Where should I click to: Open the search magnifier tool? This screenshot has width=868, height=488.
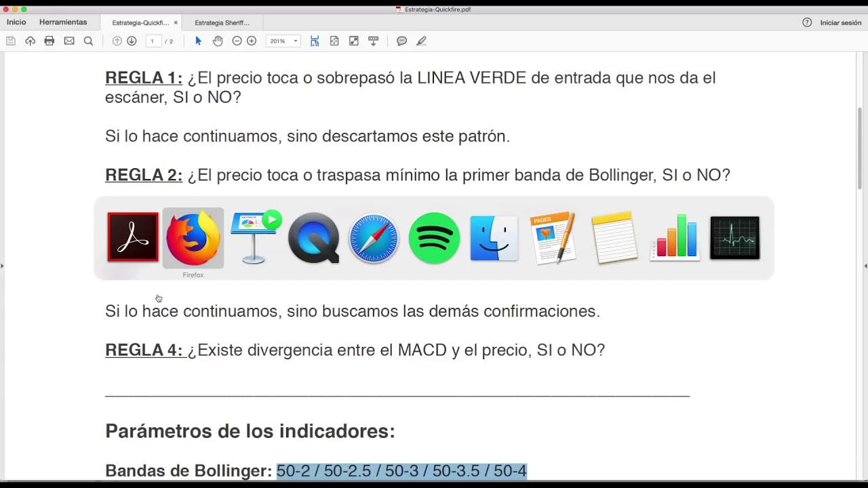pyautogui.click(x=88, y=41)
